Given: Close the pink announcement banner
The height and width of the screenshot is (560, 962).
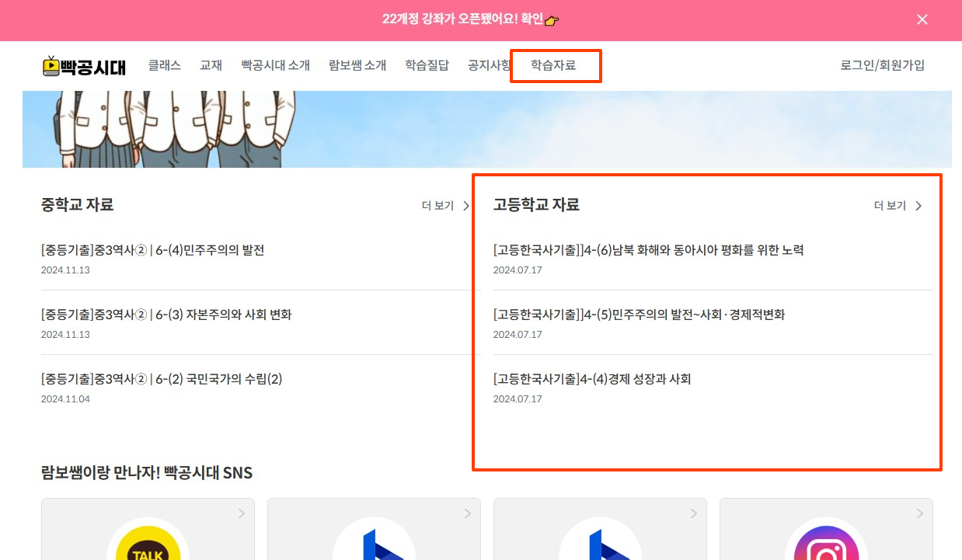Looking at the screenshot, I should (x=922, y=19).
